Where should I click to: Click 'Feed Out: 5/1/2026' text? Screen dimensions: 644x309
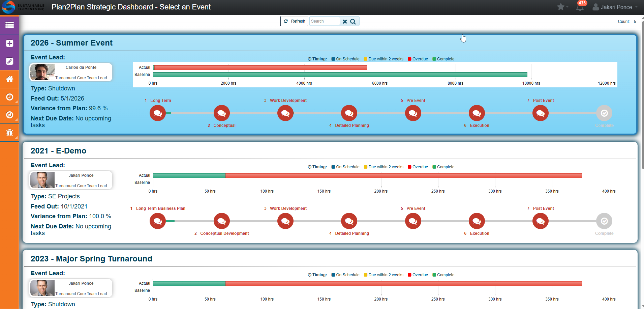(57, 99)
